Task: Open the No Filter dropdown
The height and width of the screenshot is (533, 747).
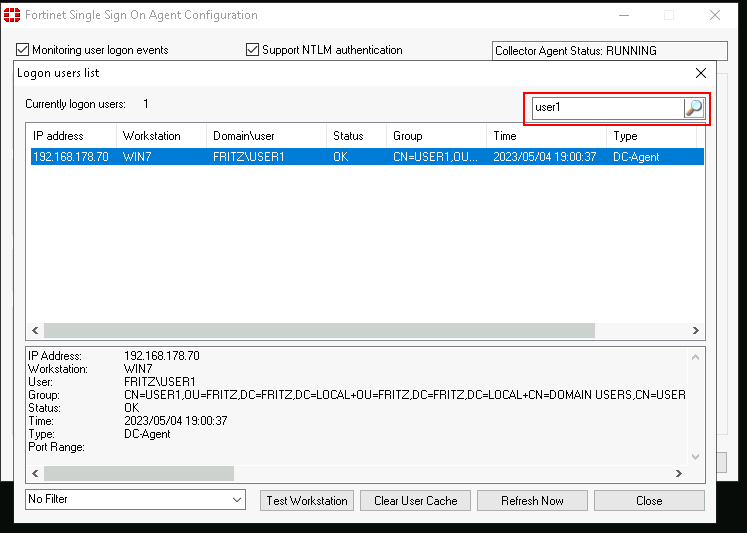Action: 135,499
